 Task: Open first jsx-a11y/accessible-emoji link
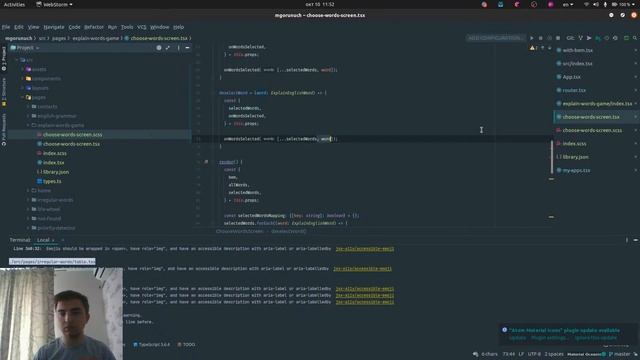pos(364,249)
